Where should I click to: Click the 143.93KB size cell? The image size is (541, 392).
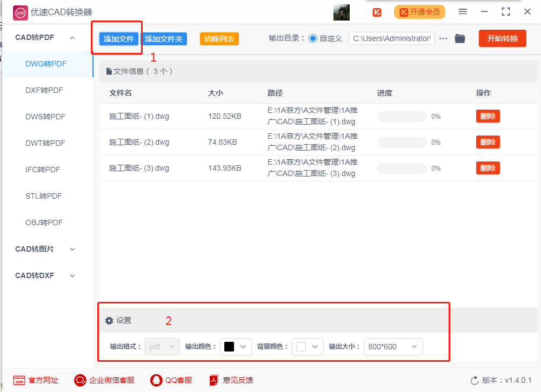point(225,168)
